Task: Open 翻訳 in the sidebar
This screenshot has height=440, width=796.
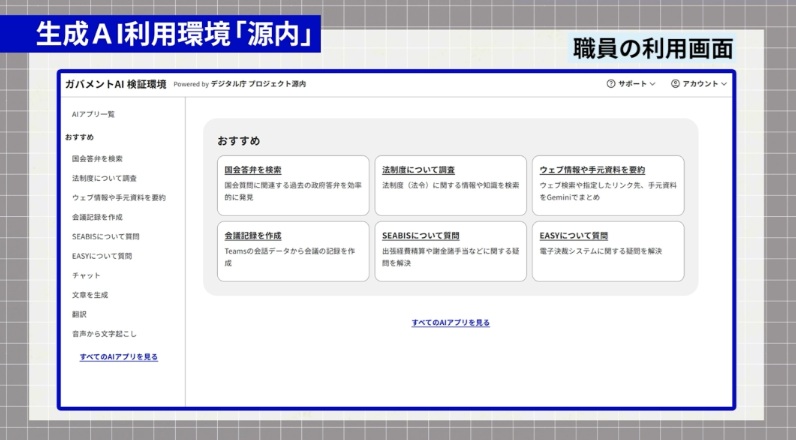Action: pos(80,314)
